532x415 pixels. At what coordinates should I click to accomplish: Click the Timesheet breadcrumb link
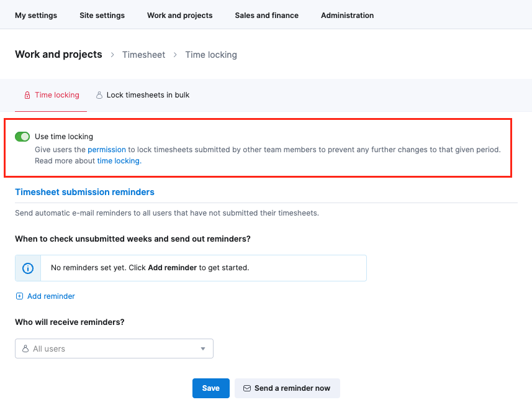pyautogui.click(x=143, y=55)
